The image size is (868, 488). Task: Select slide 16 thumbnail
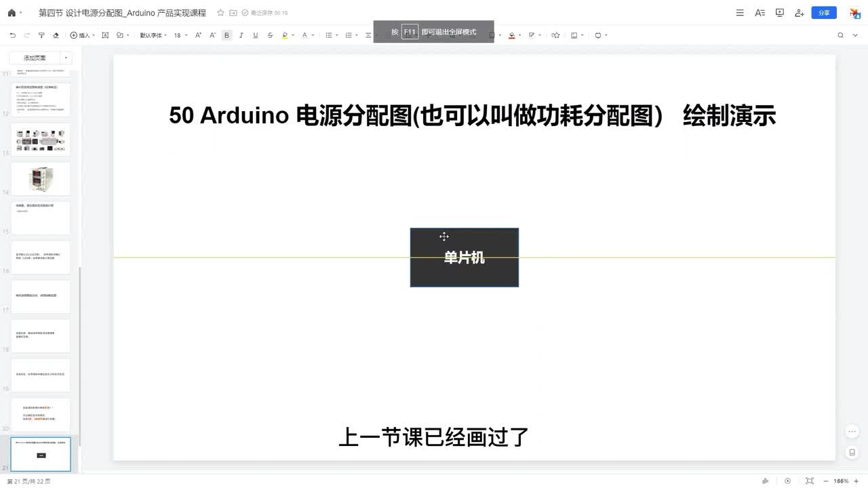(41, 257)
